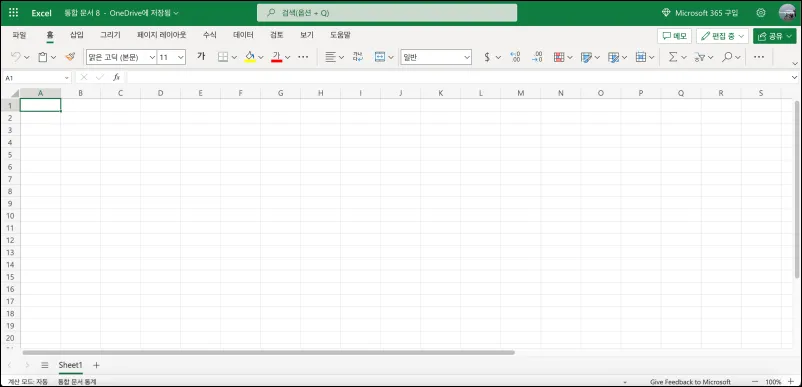Image resolution: width=802 pixels, height=387 pixels.
Task: Click the horizontal scrollbar thumb
Action: 269,352
